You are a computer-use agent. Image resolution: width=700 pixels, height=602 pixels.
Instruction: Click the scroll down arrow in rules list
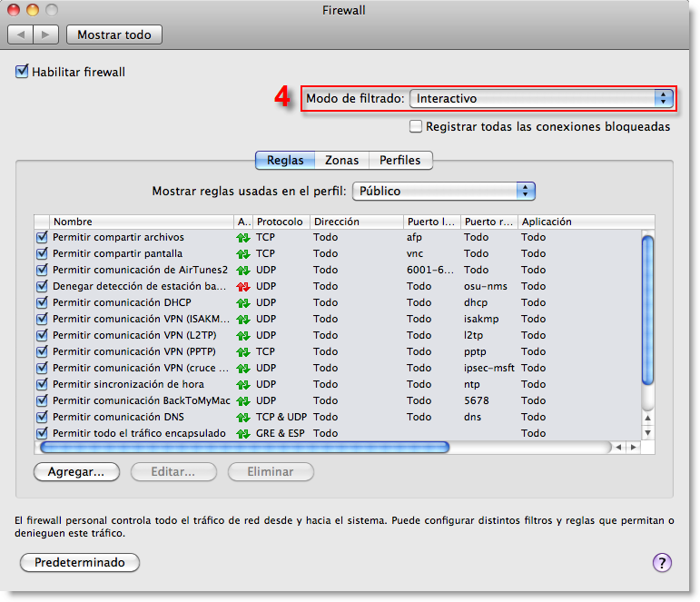[647, 433]
